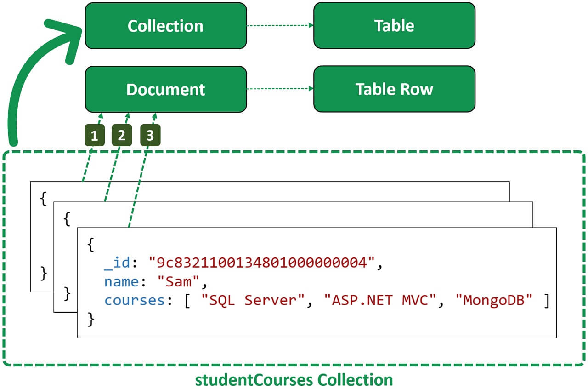The width and height of the screenshot is (588, 389).
Task: Select the "MongoDB" course string
Action: 494,300
